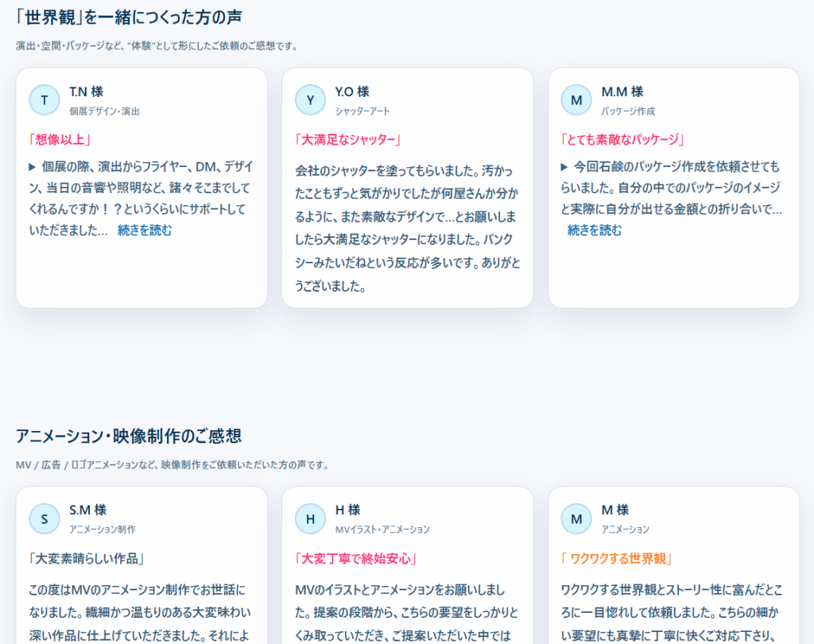Click the アニメーション・映像制作のご感想 section heading
The image size is (814, 644).
point(129,436)
